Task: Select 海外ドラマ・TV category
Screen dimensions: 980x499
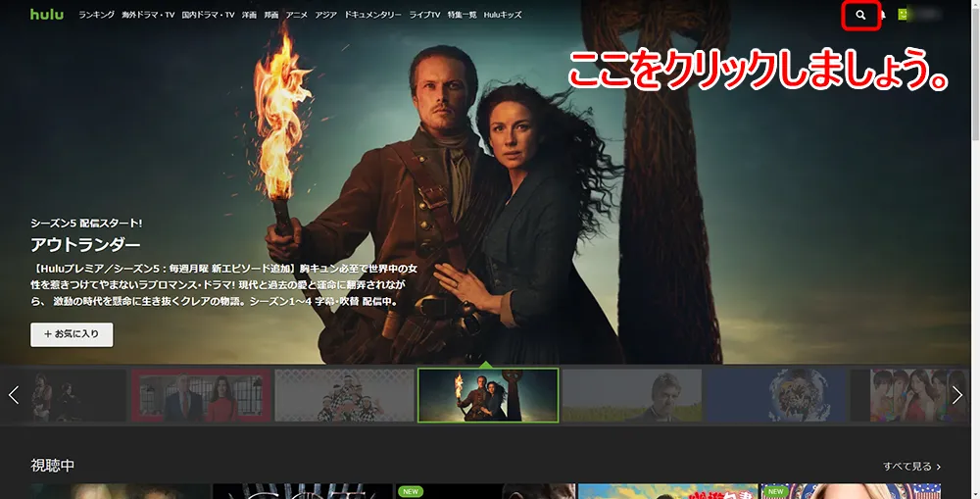Action: [148, 15]
